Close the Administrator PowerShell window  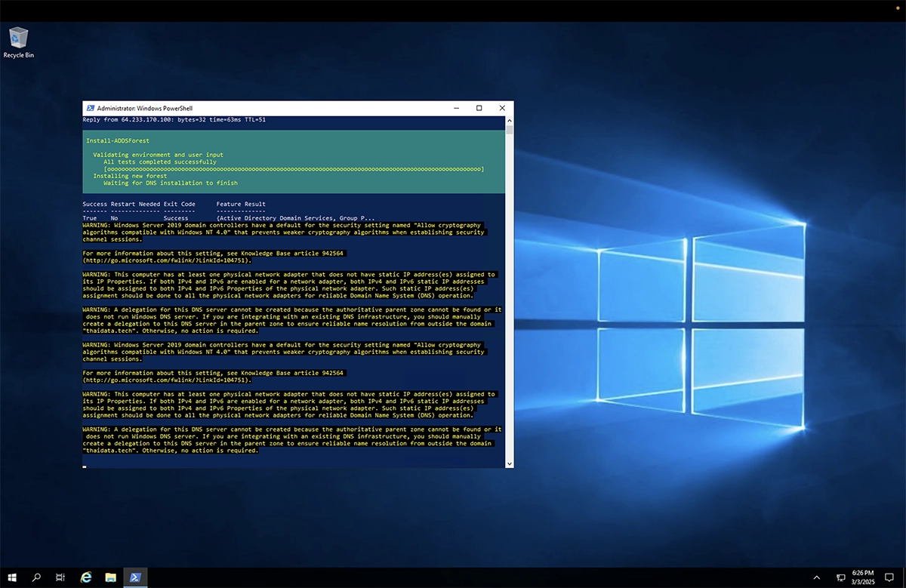[x=502, y=108]
